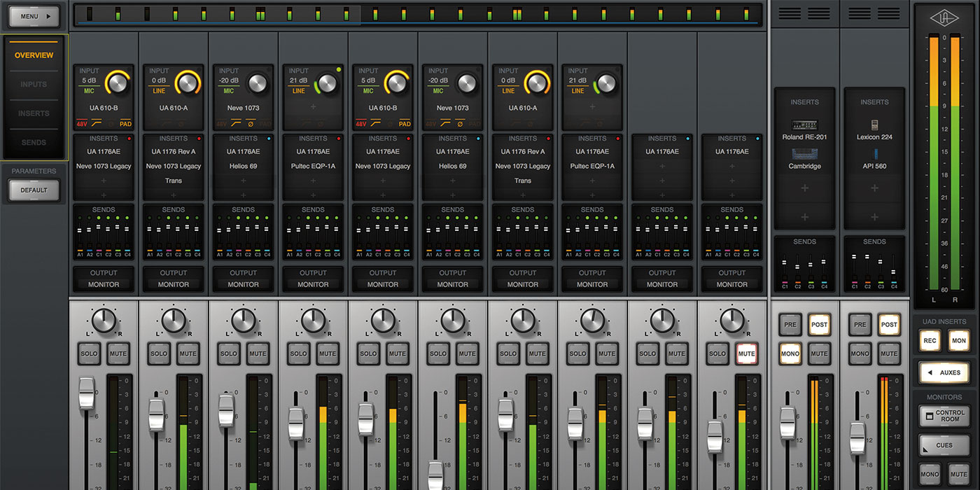Unmute channel 10 with its lit MUTE button
980x490 pixels.
coord(747,353)
